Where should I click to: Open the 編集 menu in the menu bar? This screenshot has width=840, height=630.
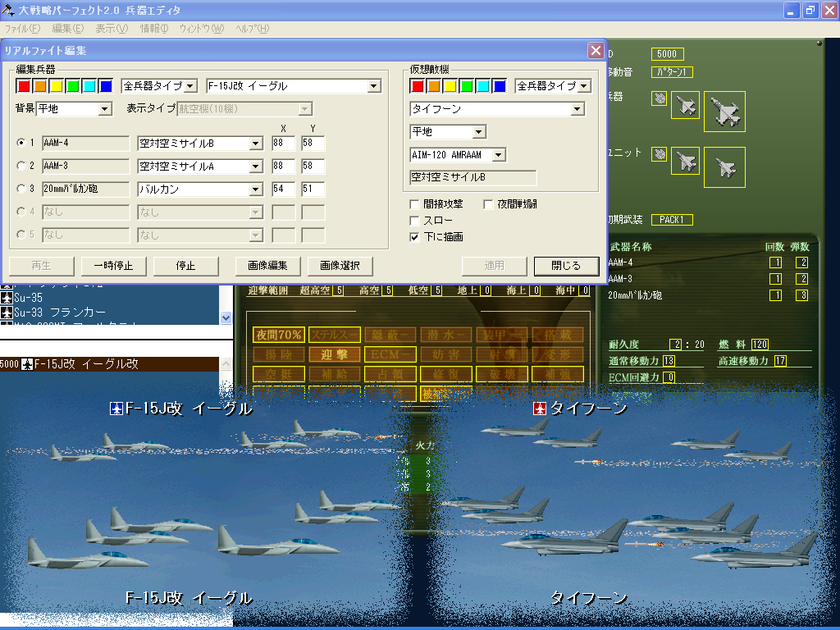pos(67,29)
